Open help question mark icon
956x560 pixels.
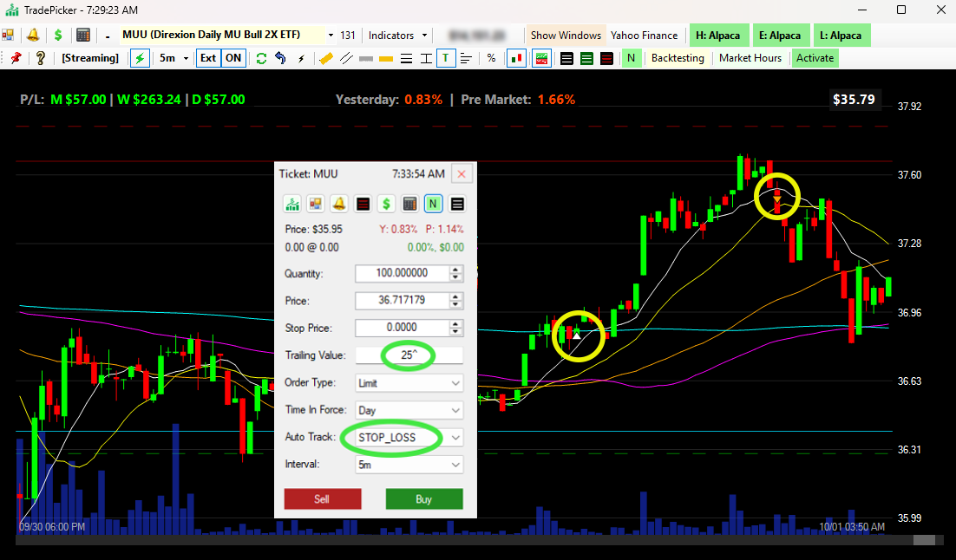40,58
